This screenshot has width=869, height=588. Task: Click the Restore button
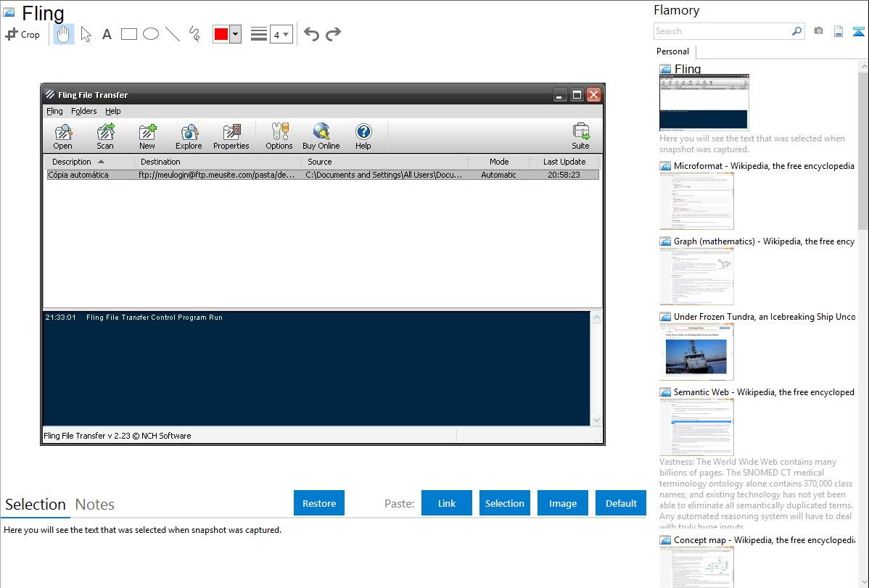pos(319,503)
